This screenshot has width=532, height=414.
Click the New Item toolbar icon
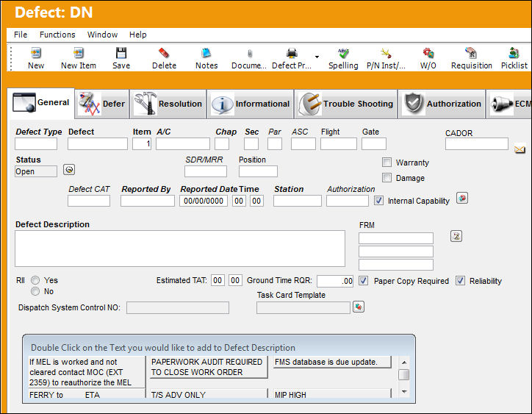79,54
